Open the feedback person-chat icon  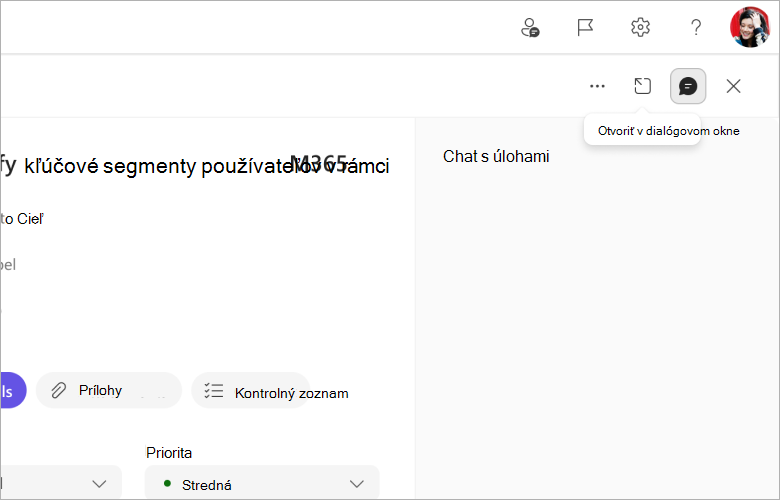tap(530, 27)
